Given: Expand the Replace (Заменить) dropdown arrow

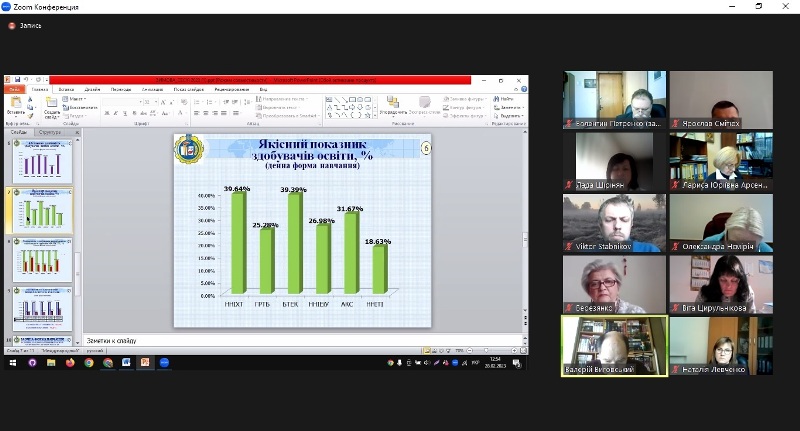Looking at the screenshot, I should tap(523, 108).
